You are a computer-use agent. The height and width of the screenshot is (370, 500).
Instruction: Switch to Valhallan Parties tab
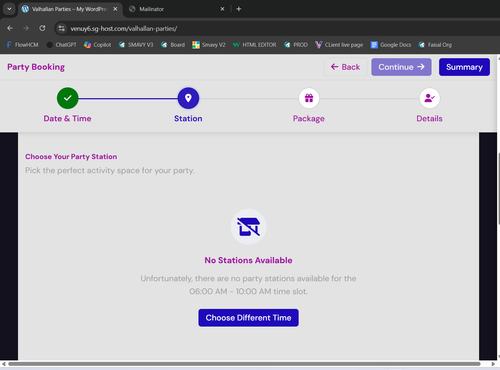pyautogui.click(x=69, y=9)
